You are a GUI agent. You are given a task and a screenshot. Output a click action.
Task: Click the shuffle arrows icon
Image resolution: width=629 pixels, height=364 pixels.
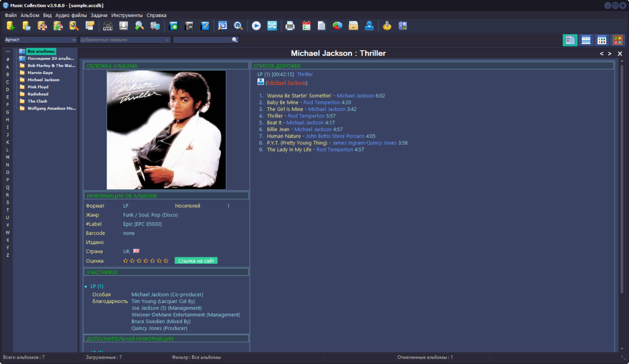tap(272, 26)
